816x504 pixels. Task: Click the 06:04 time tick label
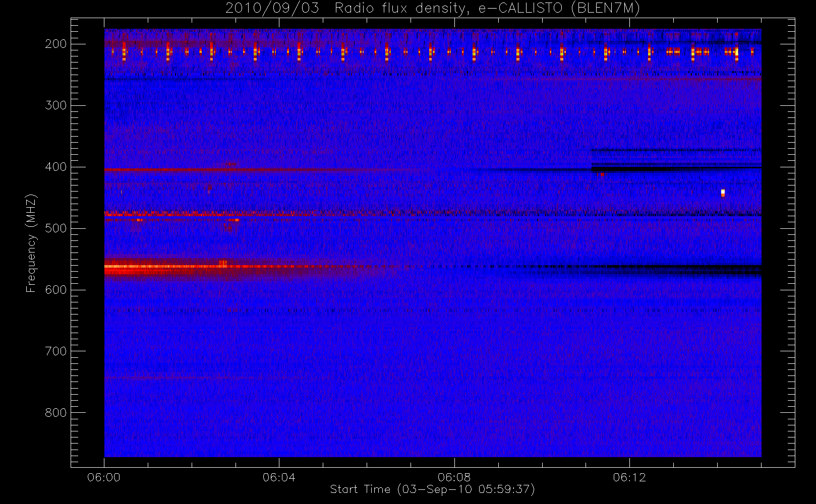coord(279,477)
